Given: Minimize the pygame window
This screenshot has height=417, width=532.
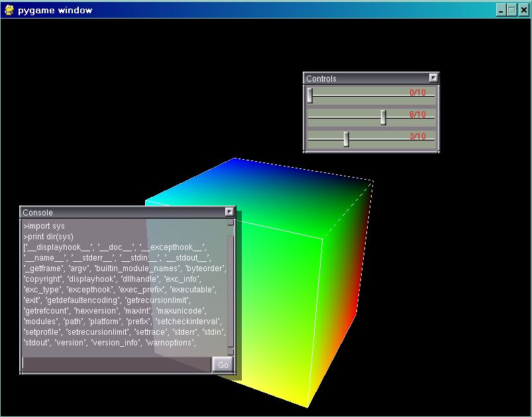Looking at the screenshot, I should [x=501, y=10].
